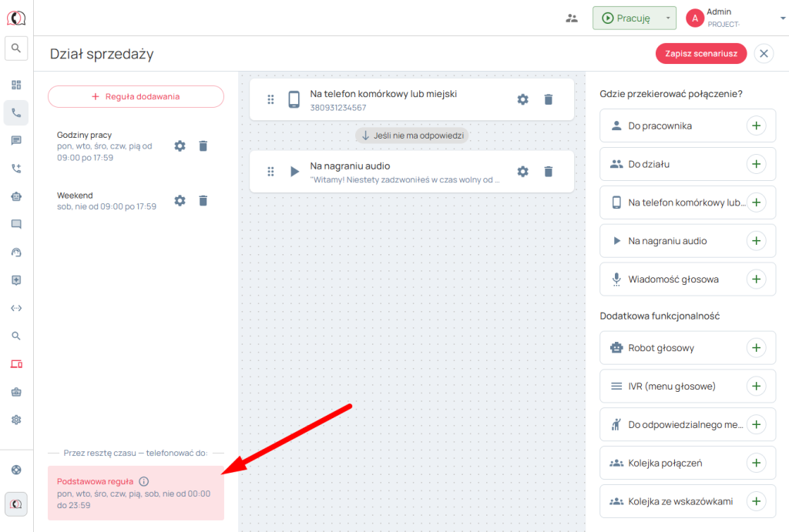Click Reguła dodawania button
The image size is (789, 532).
click(x=136, y=96)
